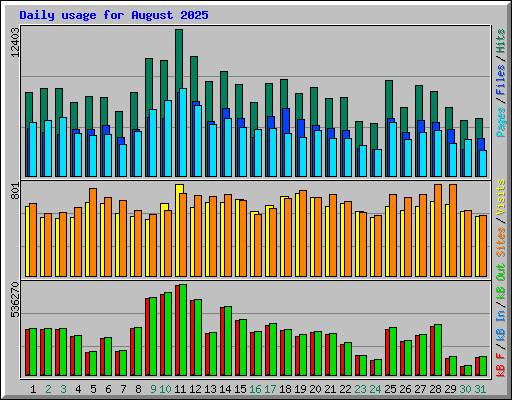Click the green kB Out bar for day 11
This screenshot has width=512, height=400.
pyautogui.click(x=183, y=330)
